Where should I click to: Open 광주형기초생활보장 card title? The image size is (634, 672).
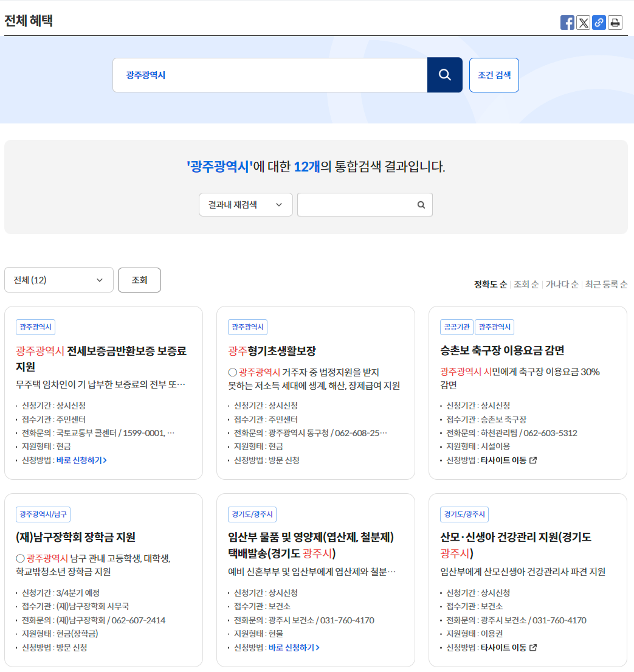coord(272,351)
